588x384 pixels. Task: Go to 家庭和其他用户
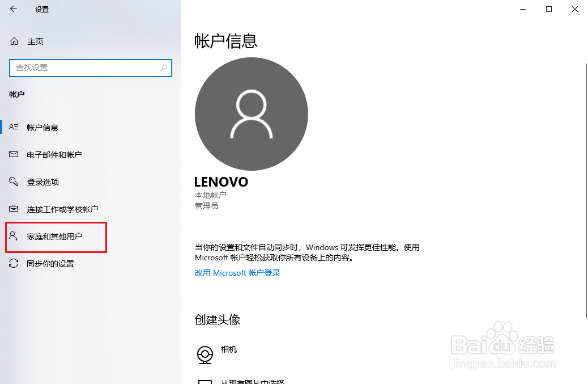(x=91, y=237)
